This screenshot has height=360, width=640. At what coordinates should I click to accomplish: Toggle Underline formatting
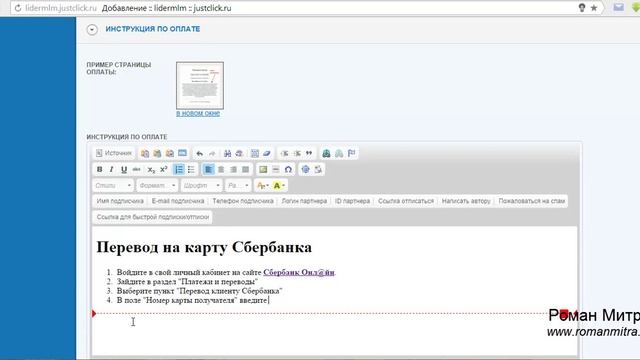pyautogui.click(x=124, y=169)
